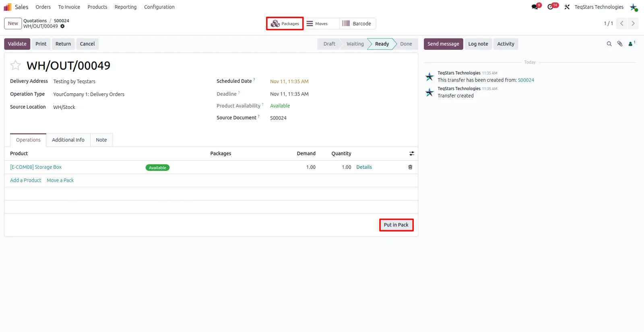Click the Validate button

(x=17, y=44)
